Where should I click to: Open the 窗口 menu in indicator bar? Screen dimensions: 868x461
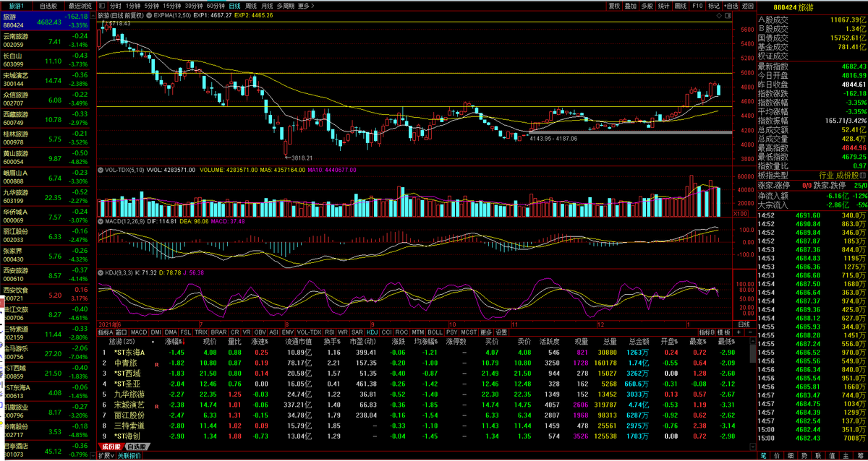(122, 332)
